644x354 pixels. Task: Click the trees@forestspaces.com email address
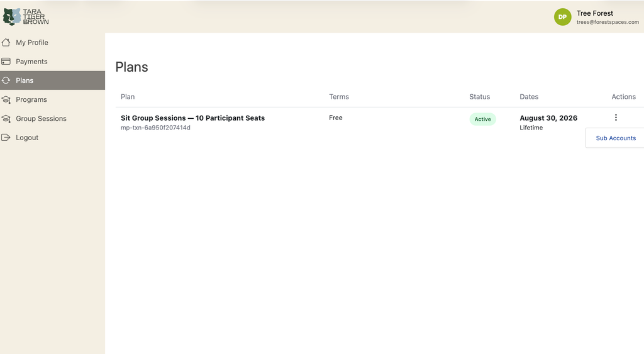pyautogui.click(x=608, y=22)
